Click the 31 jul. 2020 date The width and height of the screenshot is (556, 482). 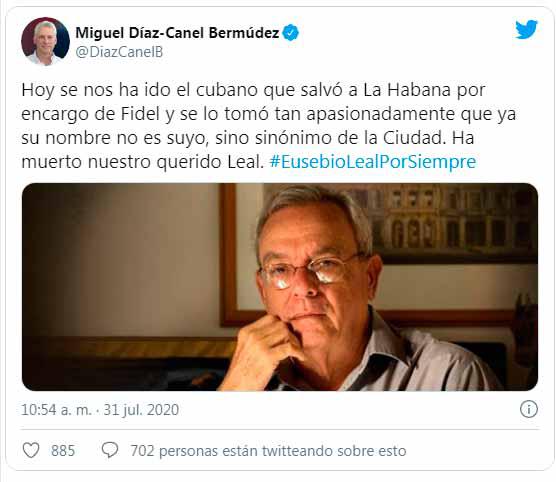click(x=141, y=410)
